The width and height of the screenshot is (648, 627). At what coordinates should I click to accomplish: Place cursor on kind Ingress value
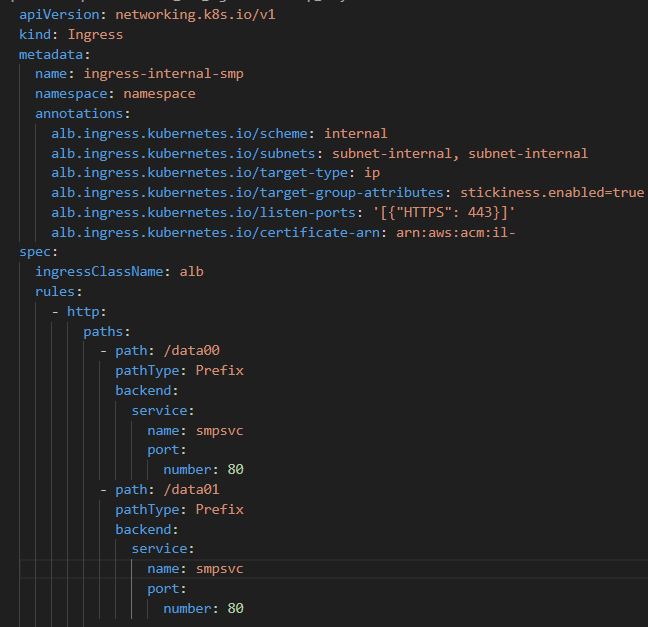[x=95, y=35]
